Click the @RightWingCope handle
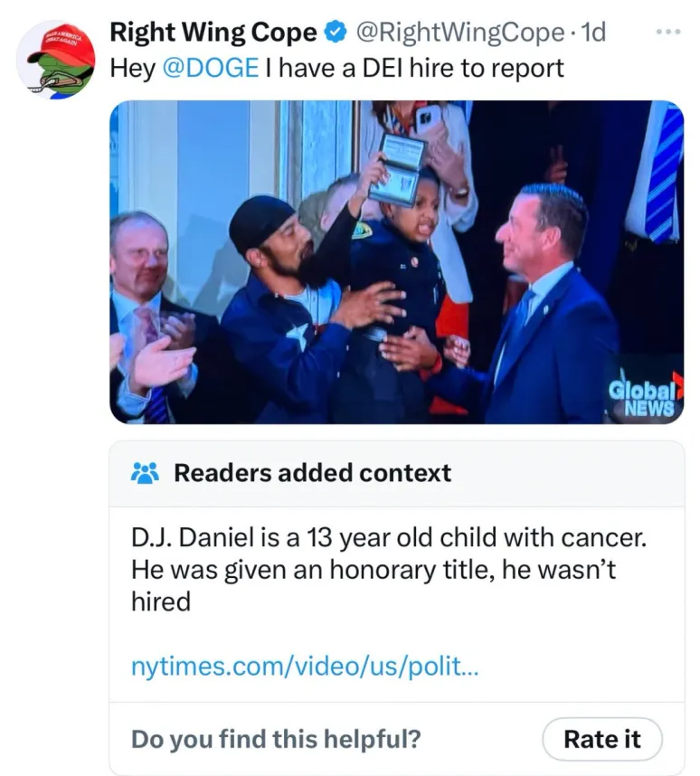This screenshot has height=776, width=700. [x=460, y=33]
